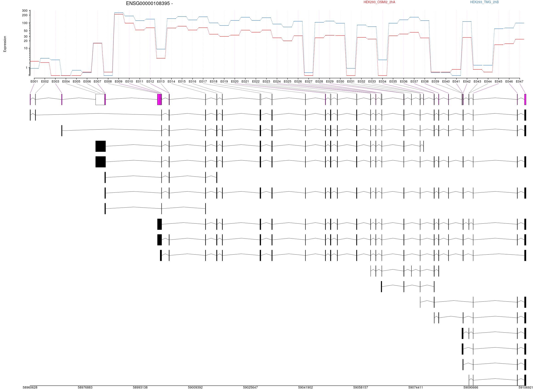Click exon label E018

tap(214, 82)
